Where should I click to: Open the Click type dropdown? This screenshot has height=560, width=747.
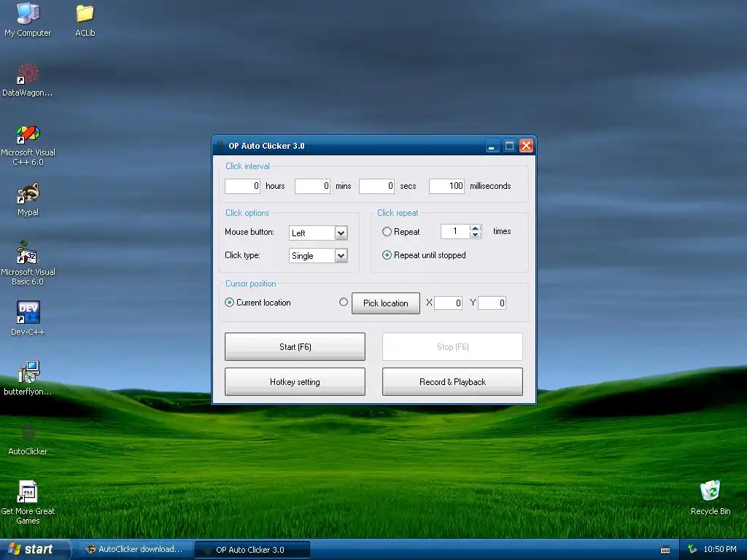pyautogui.click(x=341, y=256)
